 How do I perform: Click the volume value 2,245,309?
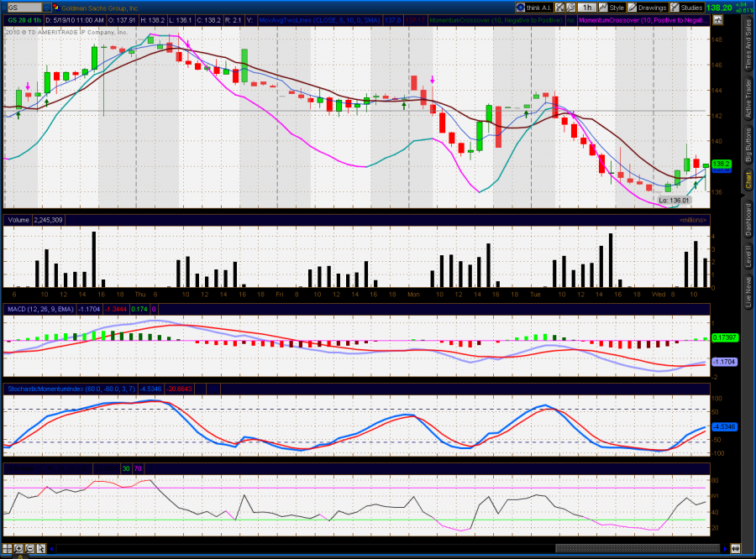point(48,220)
